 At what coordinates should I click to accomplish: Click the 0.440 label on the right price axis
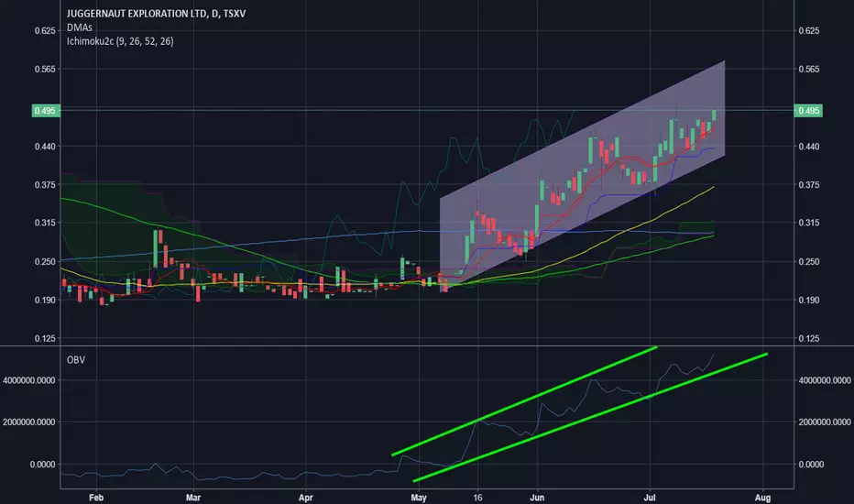(809, 147)
